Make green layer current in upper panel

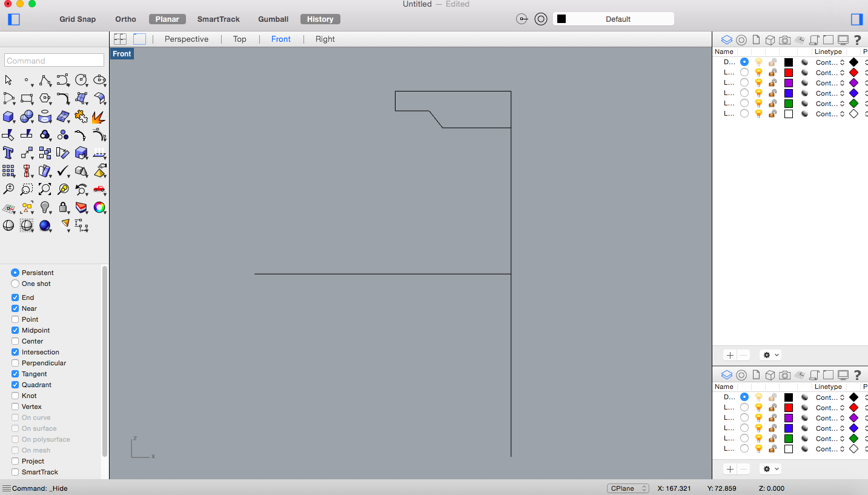coord(744,104)
